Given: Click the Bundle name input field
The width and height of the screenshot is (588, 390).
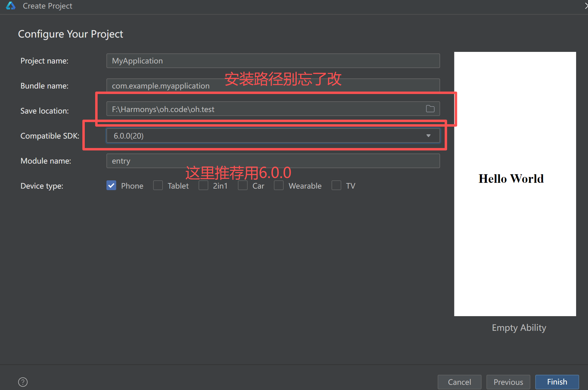Looking at the screenshot, I should tap(273, 85).
